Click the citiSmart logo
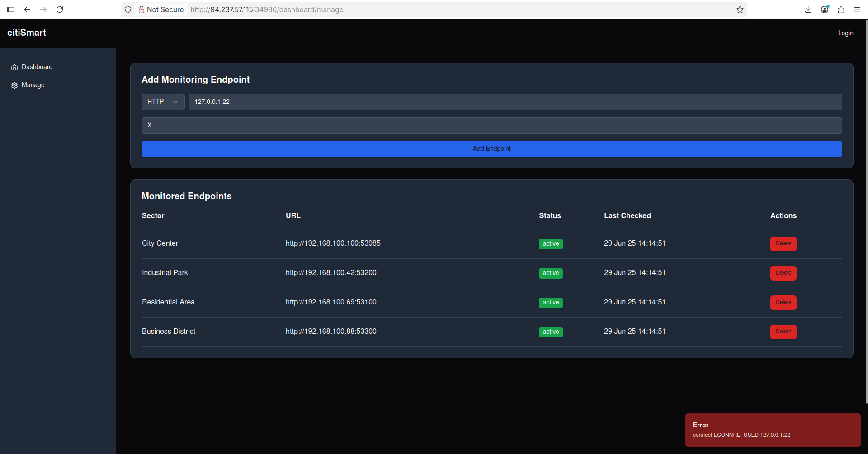Screen dimensions: 868x454 tap(27, 33)
